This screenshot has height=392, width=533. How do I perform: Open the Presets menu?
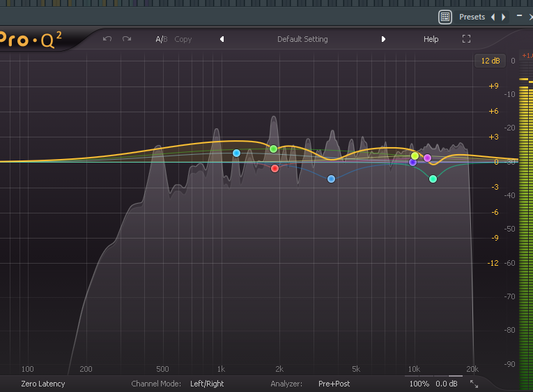pos(472,17)
